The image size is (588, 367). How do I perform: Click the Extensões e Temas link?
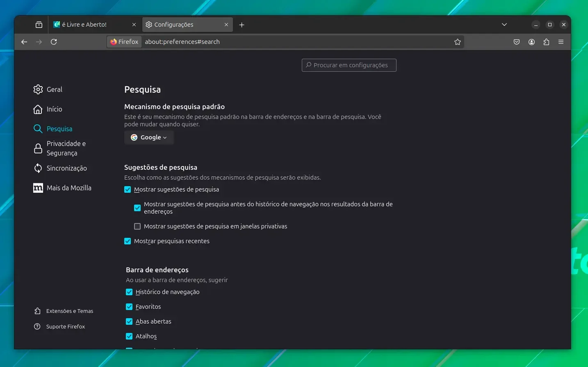70,311
